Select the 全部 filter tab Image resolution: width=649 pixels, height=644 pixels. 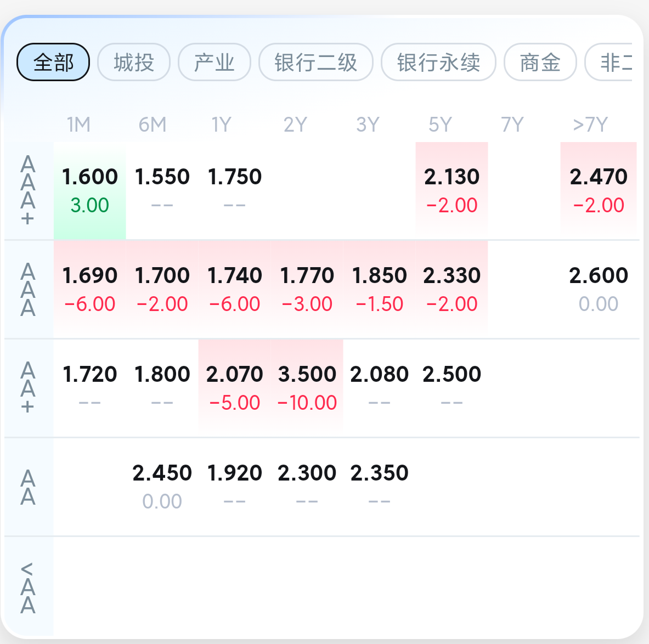click(53, 62)
